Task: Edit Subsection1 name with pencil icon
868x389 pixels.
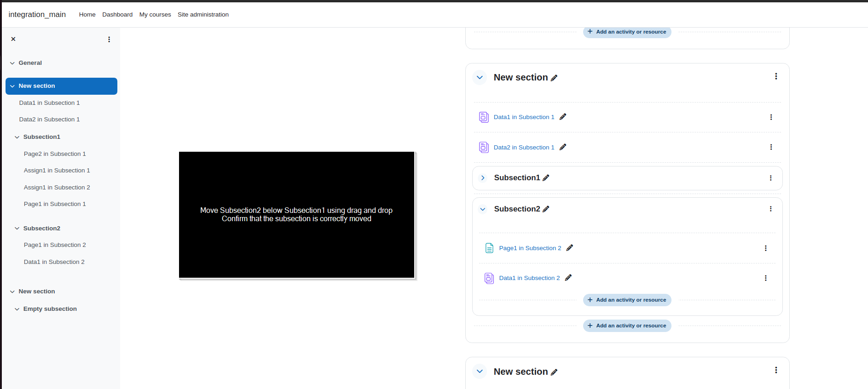Action: 546,178
